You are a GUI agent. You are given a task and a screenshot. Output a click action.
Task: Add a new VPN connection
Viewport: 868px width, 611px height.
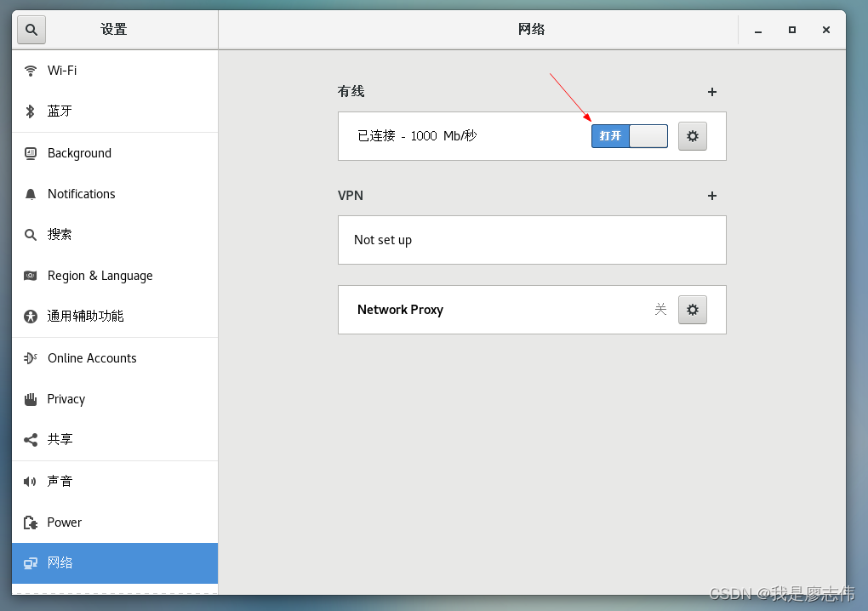point(712,196)
